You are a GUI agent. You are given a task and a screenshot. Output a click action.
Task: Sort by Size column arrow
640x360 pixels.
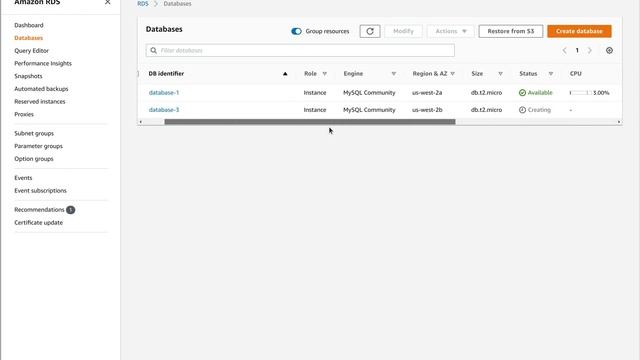[500, 74]
